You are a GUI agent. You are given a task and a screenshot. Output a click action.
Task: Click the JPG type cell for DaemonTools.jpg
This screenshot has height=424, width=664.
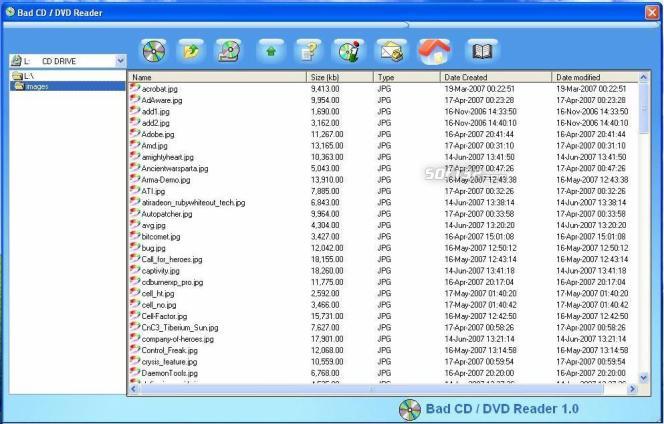384,374
